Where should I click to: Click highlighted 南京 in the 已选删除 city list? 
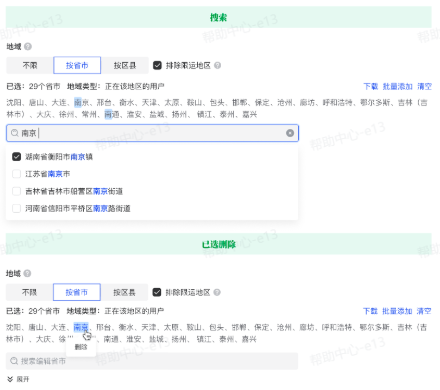(81, 327)
